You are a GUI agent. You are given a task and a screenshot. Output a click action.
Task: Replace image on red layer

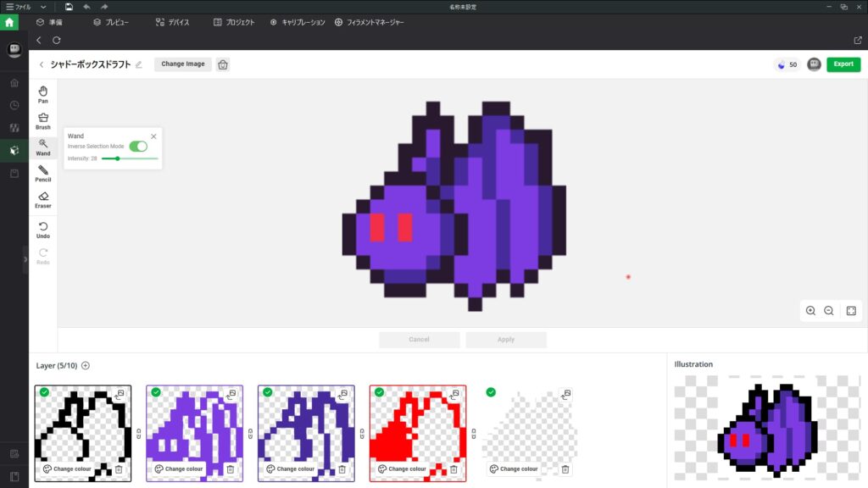click(x=454, y=395)
